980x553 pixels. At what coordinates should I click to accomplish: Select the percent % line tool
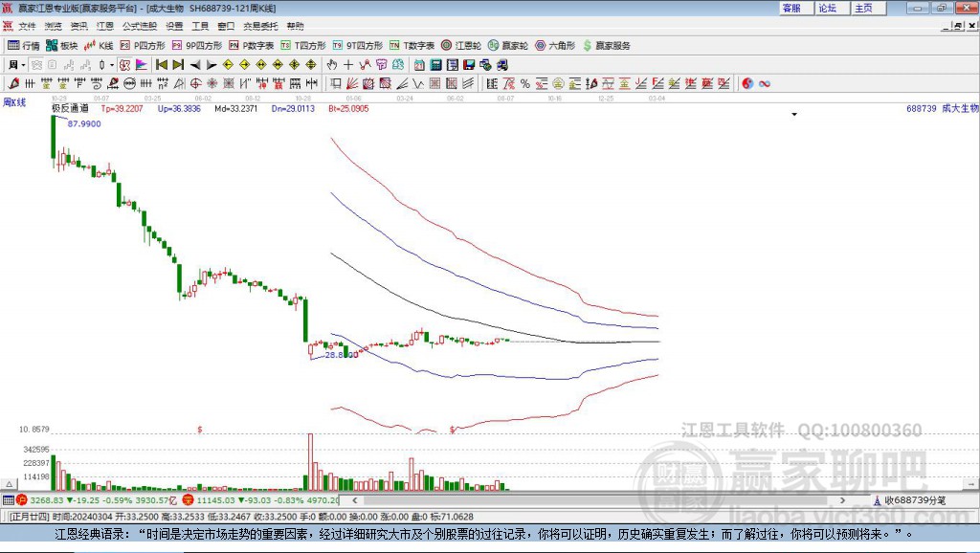(x=525, y=83)
